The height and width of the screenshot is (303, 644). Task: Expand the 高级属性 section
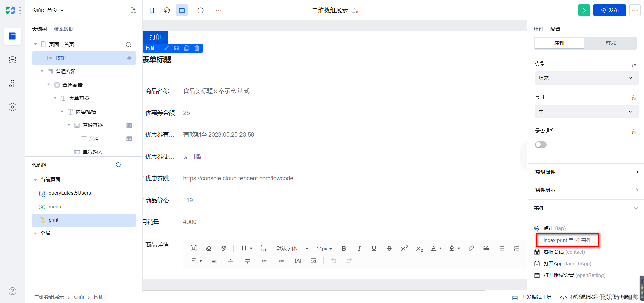pyautogui.click(x=586, y=172)
